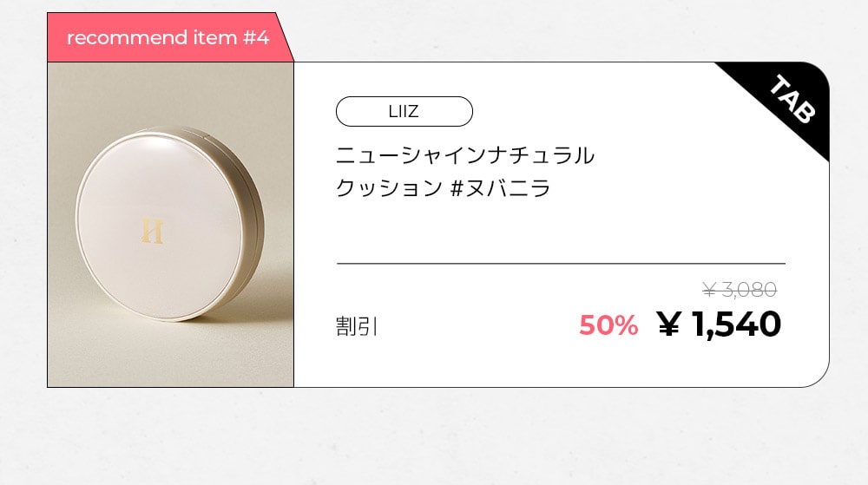Viewport: 868px width, 485px height.
Task: Tap the black TAB corner ribbon
Action: tap(788, 102)
